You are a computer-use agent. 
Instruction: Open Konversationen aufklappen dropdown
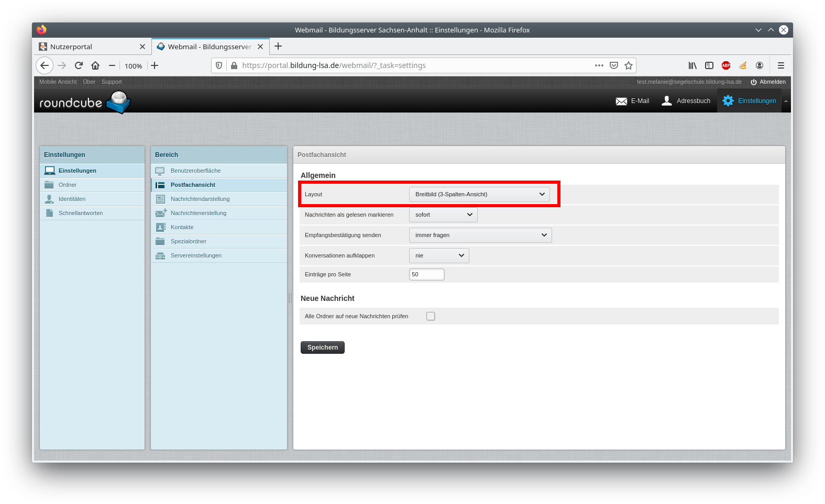(439, 255)
